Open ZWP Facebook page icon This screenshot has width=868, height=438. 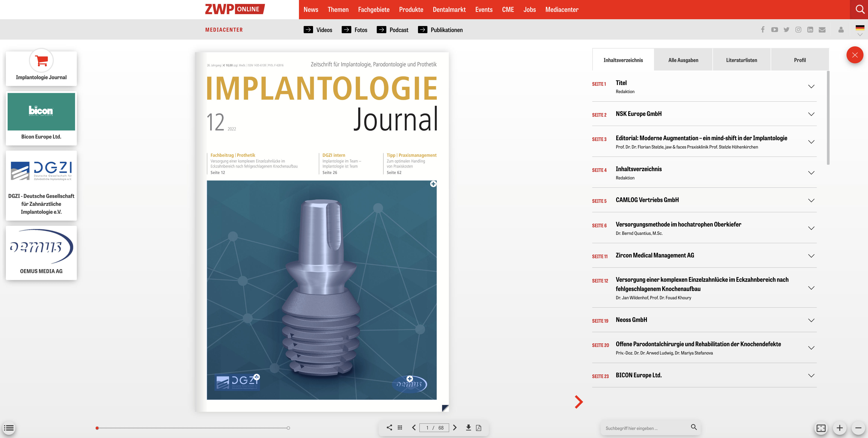(763, 30)
